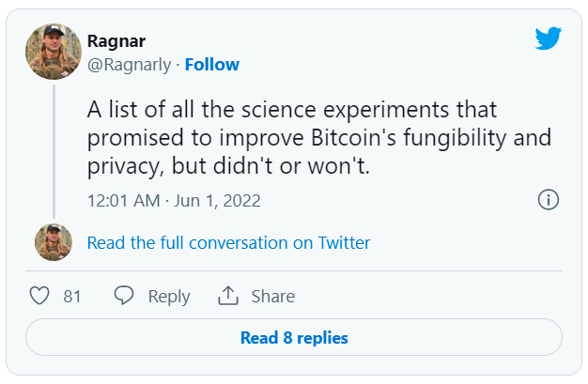This screenshot has width=588, height=384.
Task: Select the Share text label
Action: click(x=273, y=297)
